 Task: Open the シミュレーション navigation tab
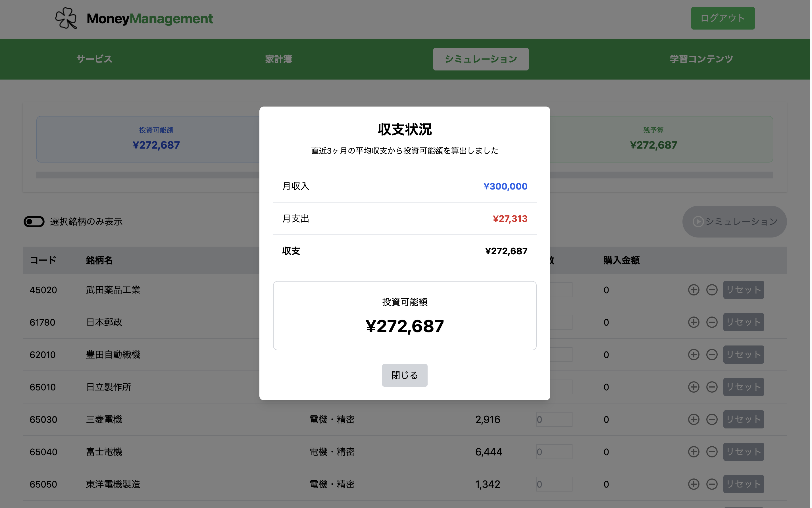(481, 59)
